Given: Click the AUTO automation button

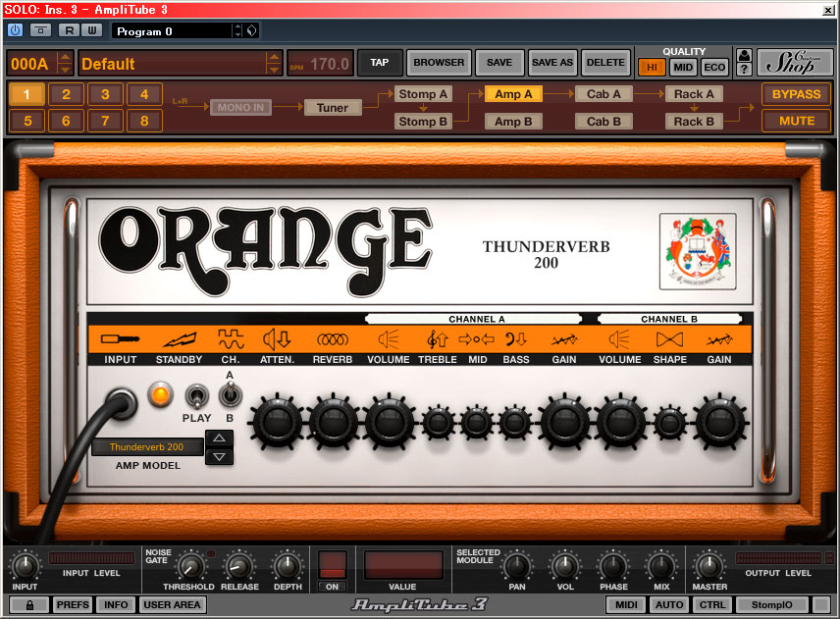Looking at the screenshot, I should pos(669,605).
